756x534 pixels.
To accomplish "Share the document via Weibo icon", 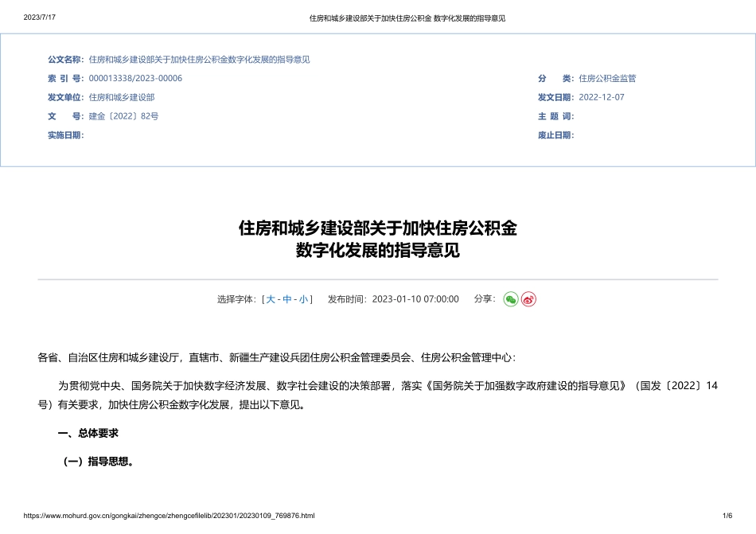I will pos(528,299).
